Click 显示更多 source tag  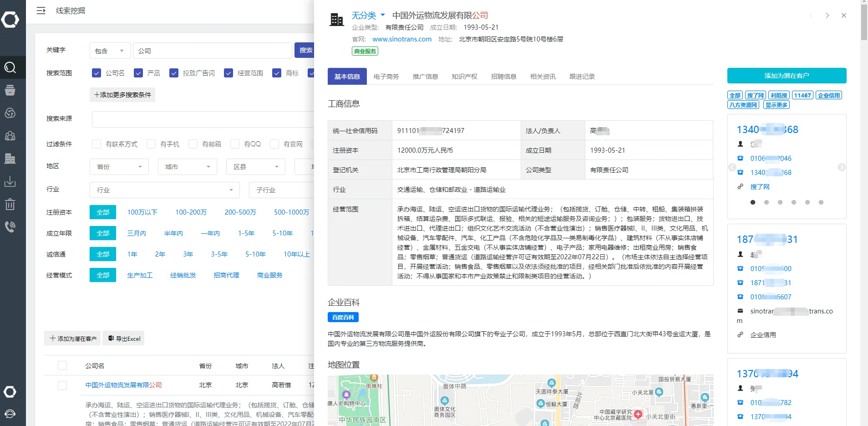point(776,105)
